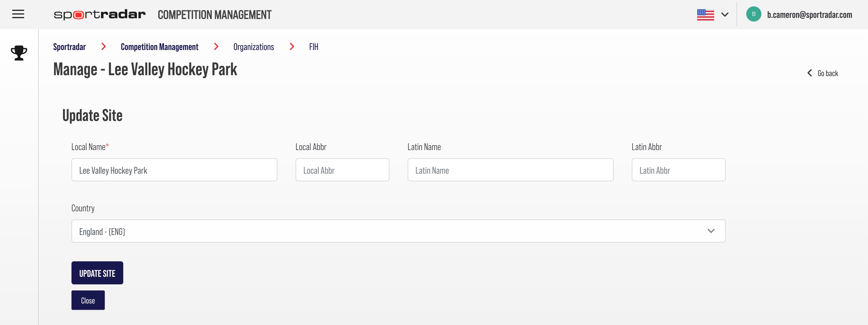This screenshot has height=325, width=868.
Task: Click the UPDATE SITE button
Action: [98, 273]
